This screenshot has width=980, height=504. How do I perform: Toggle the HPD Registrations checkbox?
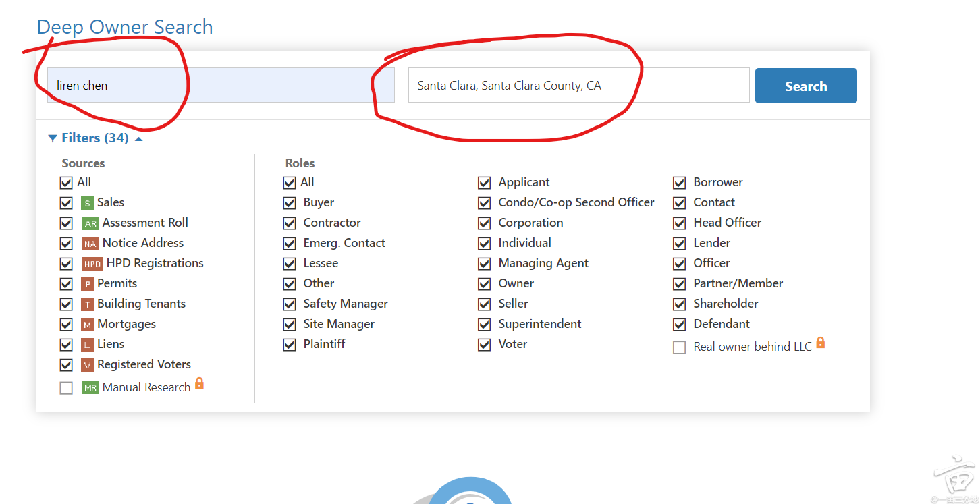pos(66,264)
